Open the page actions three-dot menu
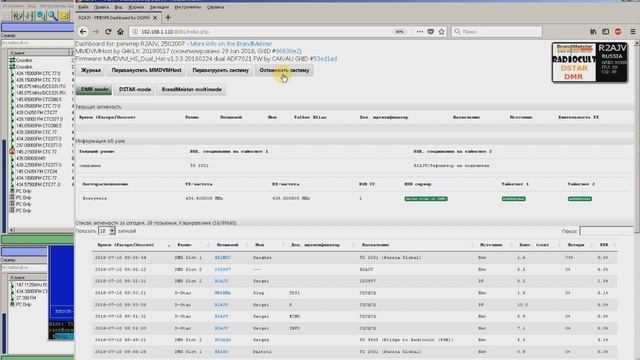Viewport: 640px width, 360px height. click(x=420, y=31)
